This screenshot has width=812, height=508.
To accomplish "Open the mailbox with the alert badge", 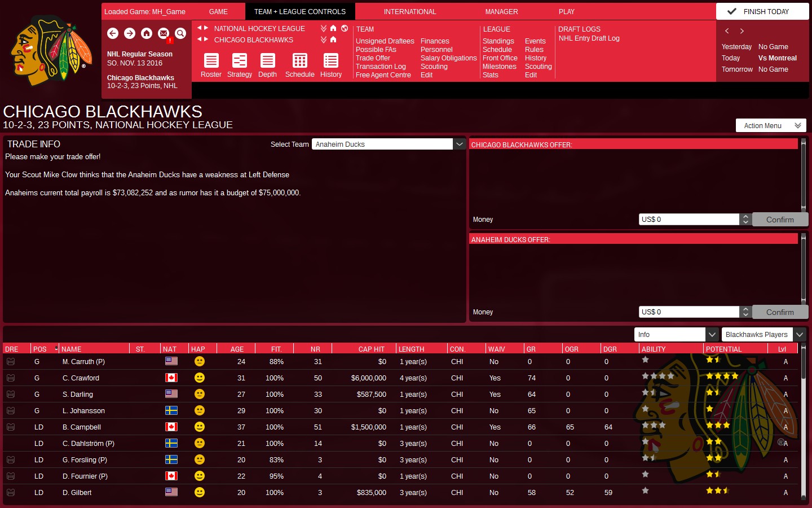I will click(x=163, y=33).
